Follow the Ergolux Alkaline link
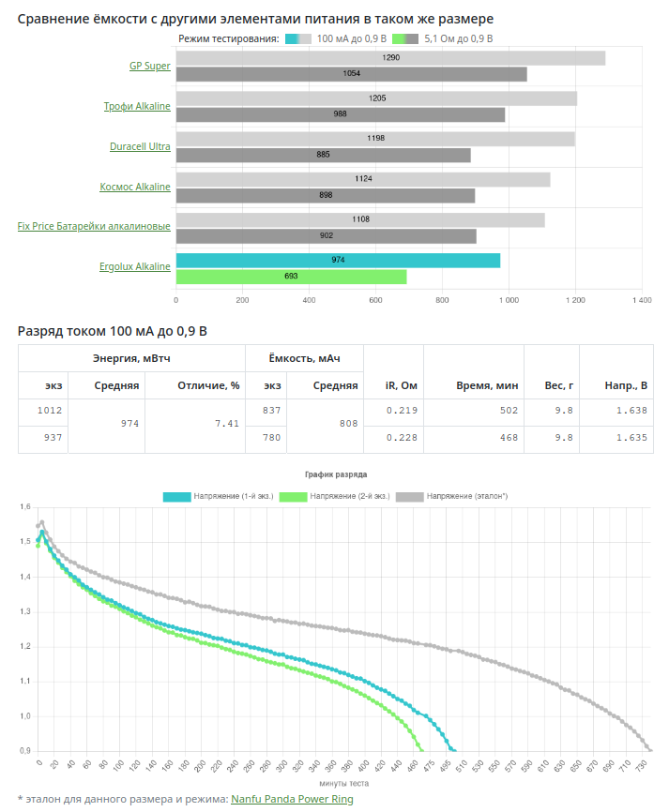Screen dimensions: 669x812 tap(135, 267)
